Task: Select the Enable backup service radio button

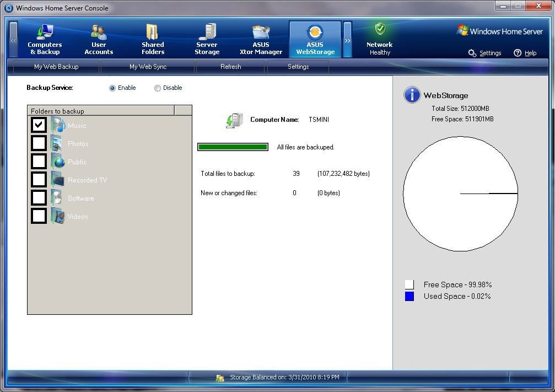Action: [112, 88]
